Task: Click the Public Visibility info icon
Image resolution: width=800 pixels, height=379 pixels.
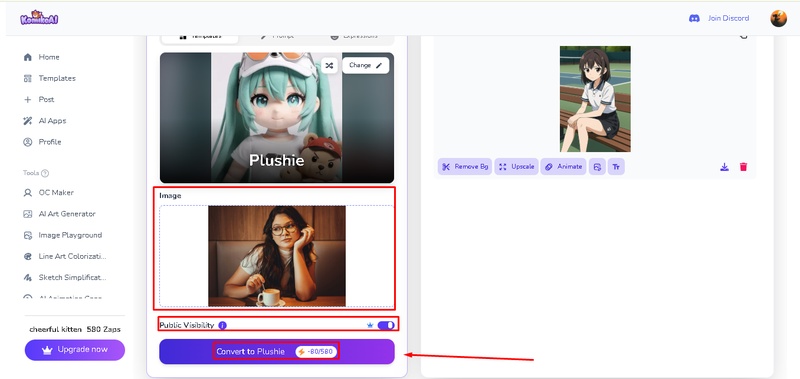Action: 222,325
